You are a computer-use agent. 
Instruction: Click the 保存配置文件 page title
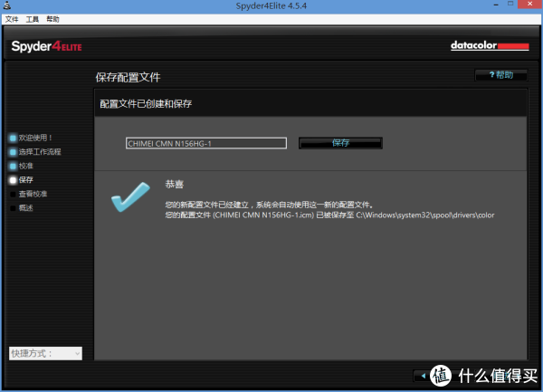pyautogui.click(x=128, y=77)
